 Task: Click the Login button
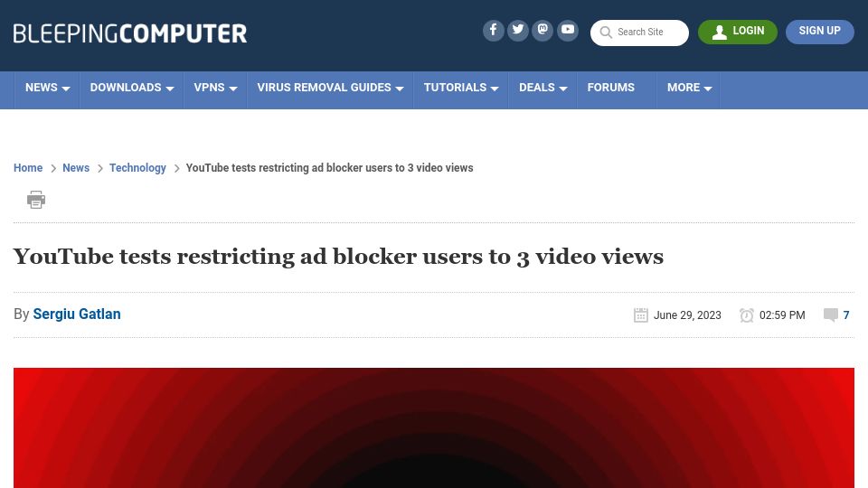738,32
